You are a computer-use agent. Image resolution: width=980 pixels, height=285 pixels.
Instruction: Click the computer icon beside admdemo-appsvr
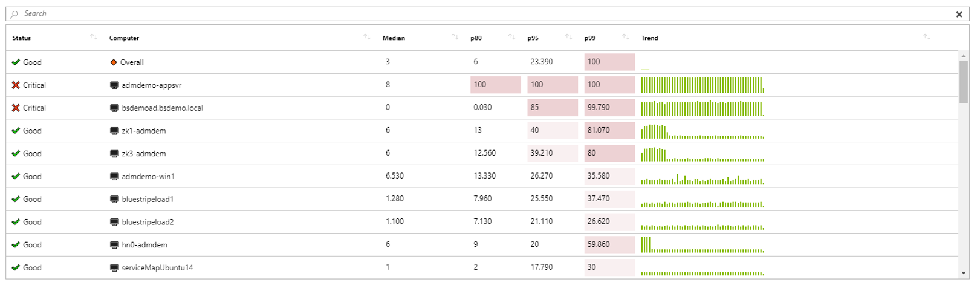tap(114, 85)
